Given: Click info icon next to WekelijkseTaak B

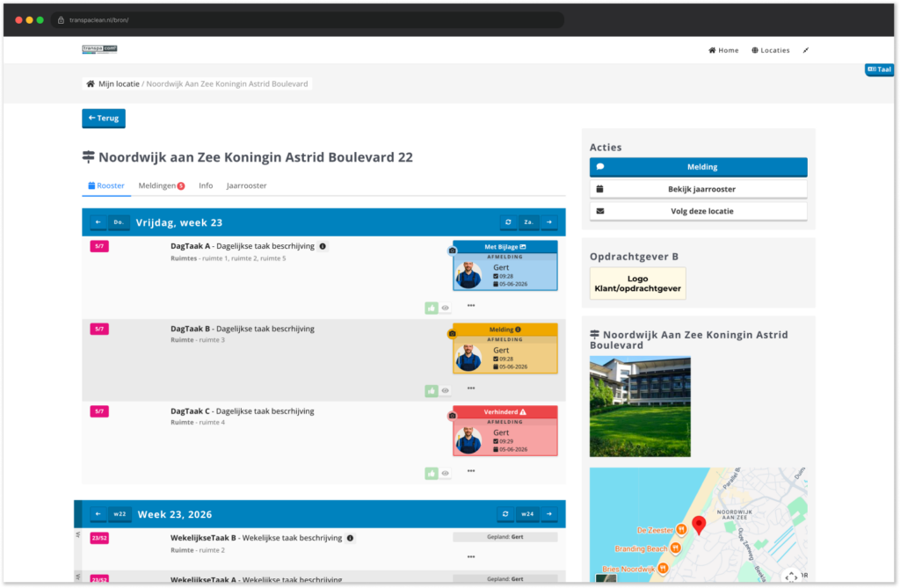Looking at the screenshot, I should pos(350,538).
